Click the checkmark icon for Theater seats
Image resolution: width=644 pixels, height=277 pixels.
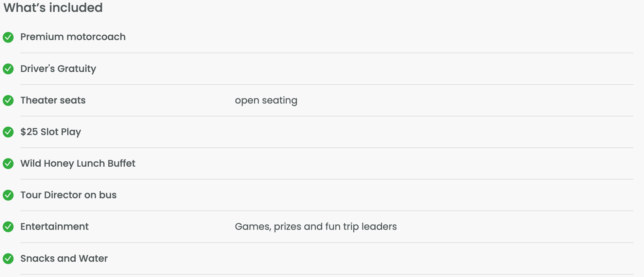[x=8, y=100]
